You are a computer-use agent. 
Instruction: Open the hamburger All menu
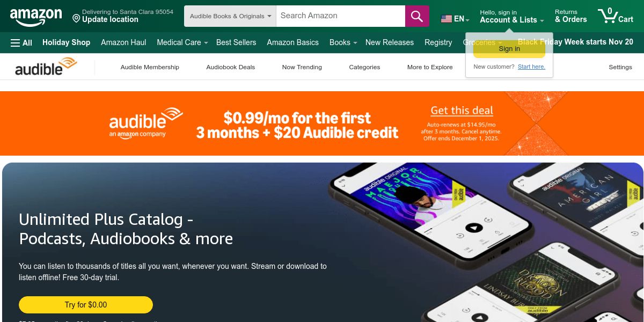[x=21, y=42]
